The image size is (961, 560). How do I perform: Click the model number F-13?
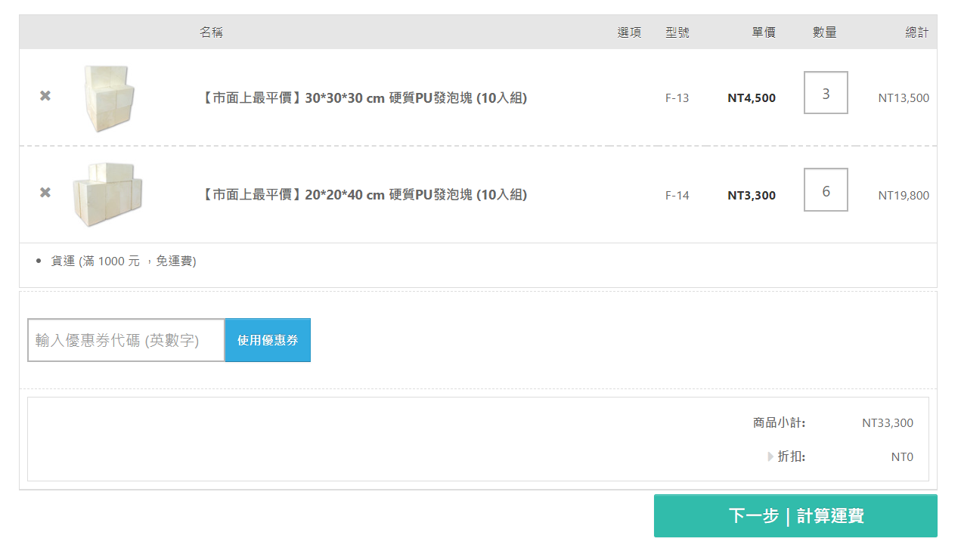[677, 98]
